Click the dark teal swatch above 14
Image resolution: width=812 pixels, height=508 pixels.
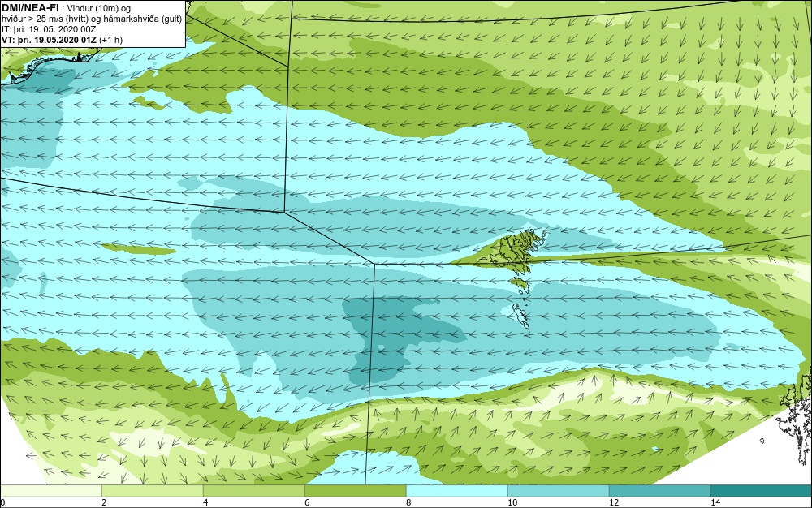pos(762,491)
